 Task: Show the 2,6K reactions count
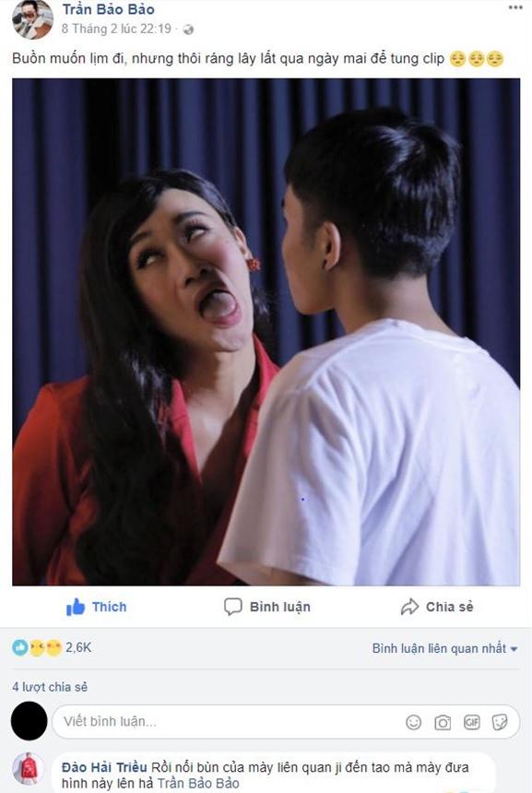point(78,647)
